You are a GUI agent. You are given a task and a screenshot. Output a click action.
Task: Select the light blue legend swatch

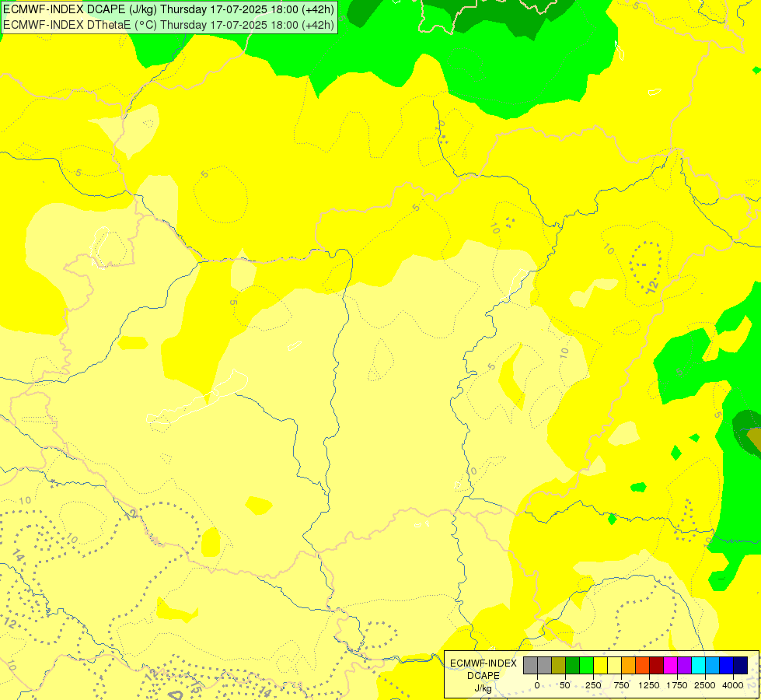coord(713,665)
